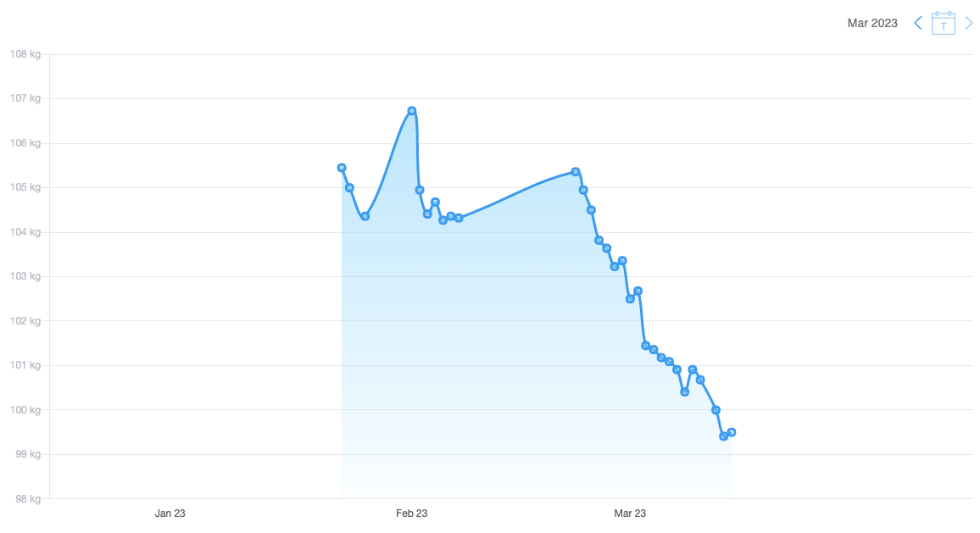The height and width of the screenshot is (533, 980).
Task: Click the calendar Today icon
Action: pos(944,23)
